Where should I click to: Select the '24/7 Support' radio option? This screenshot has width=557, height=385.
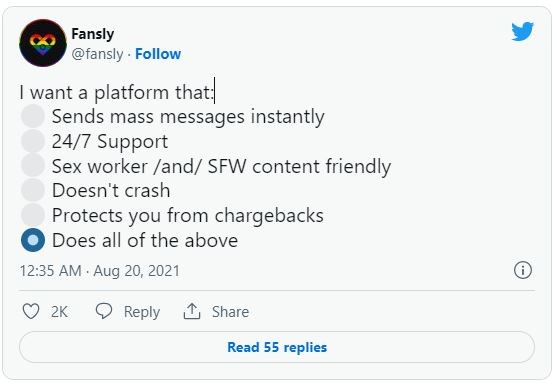point(33,141)
